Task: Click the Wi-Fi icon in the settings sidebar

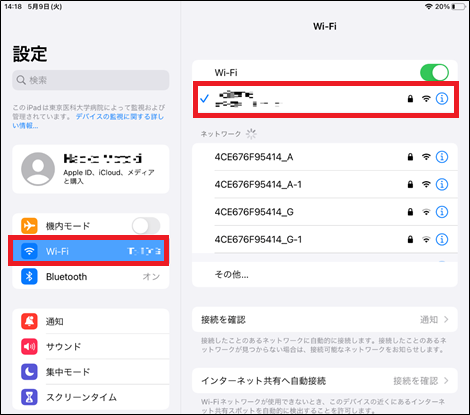Action: 29,251
